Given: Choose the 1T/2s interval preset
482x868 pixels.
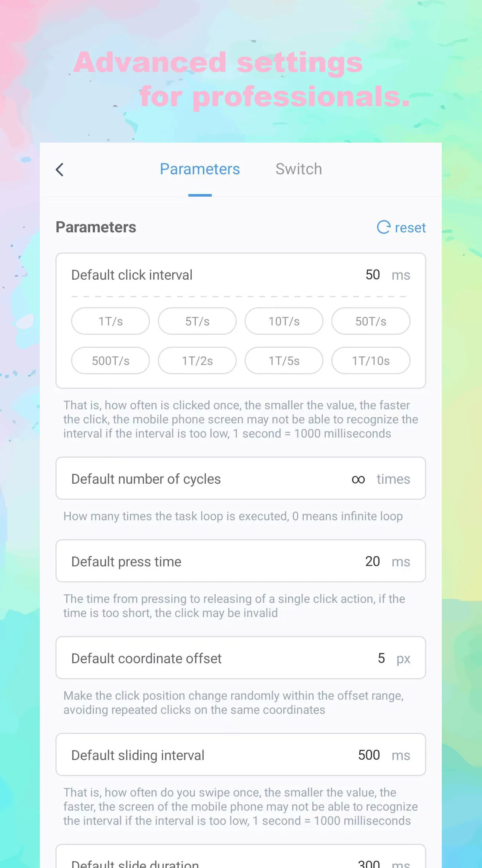Looking at the screenshot, I should [197, 360].
